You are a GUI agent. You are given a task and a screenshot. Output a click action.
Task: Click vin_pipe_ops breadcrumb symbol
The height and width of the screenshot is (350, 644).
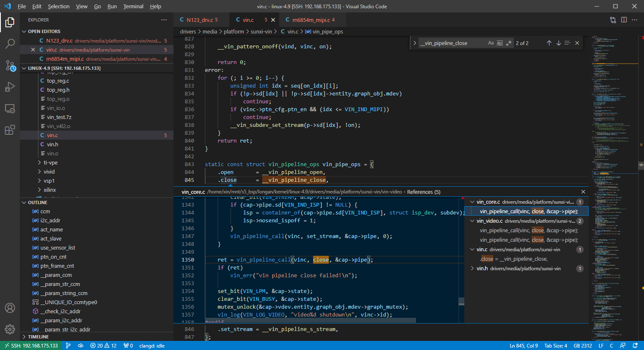coord(324,31)
